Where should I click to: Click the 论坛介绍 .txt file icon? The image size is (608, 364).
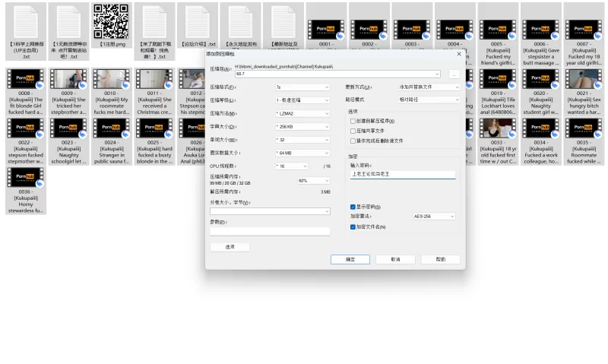tap(198, 22)
